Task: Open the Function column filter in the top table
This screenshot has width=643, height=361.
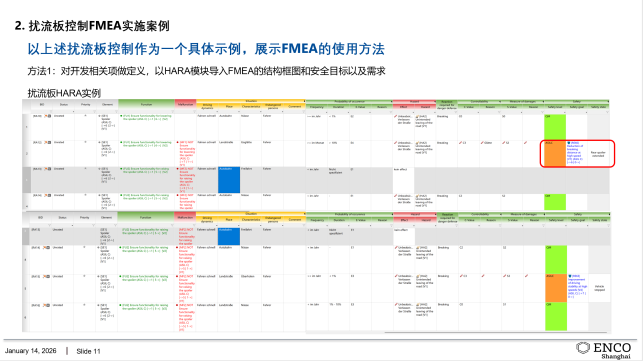Action: coord(173,112)
